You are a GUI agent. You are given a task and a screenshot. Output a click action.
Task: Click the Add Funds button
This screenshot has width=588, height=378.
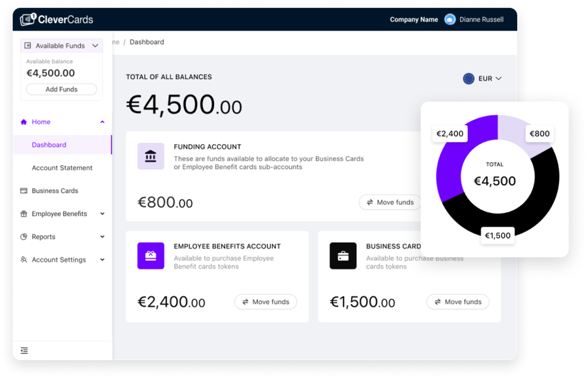click(61, 89)
